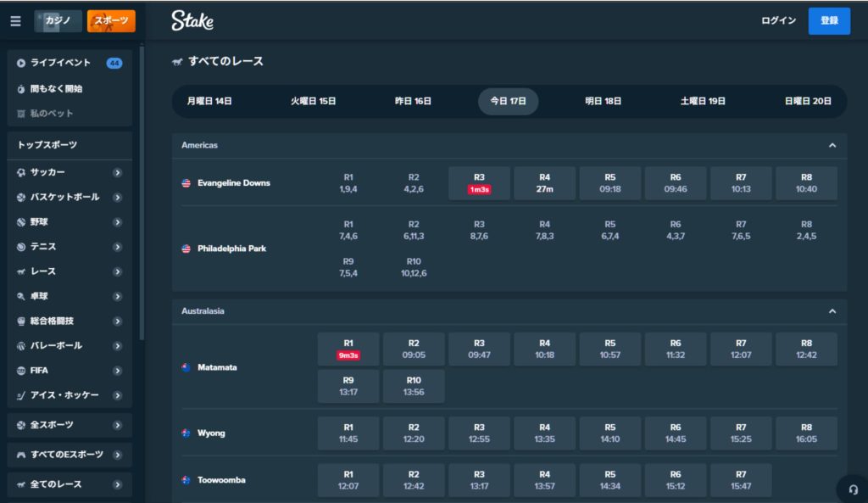
Task: Open Philadelphia Park R10 result
Action: (414, 267)
